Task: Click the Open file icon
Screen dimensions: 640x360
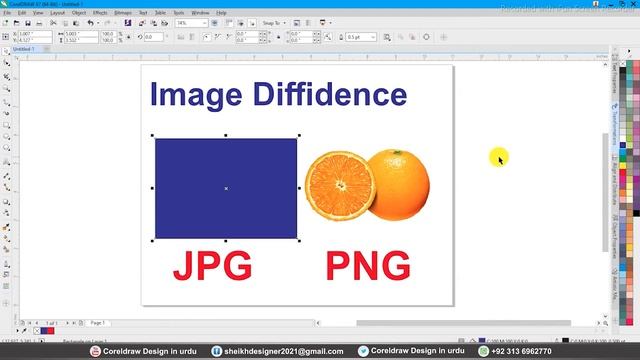Action: click(x=17, y=23)
